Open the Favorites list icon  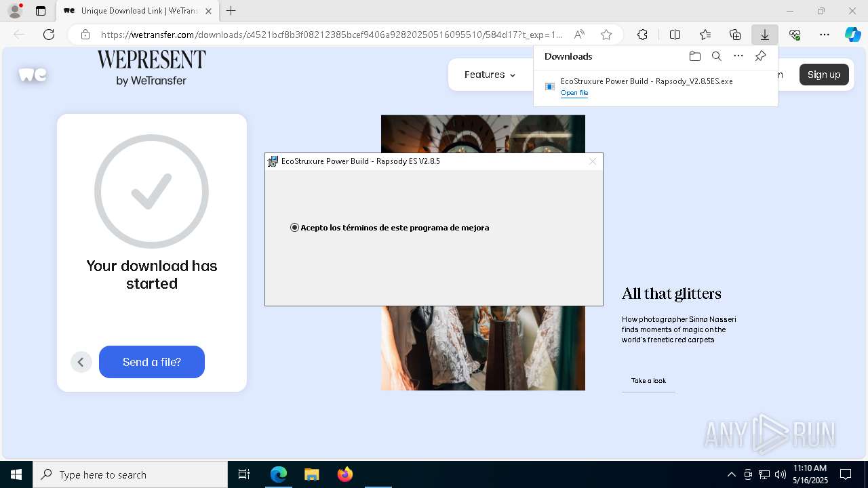(x=705, y=35)
